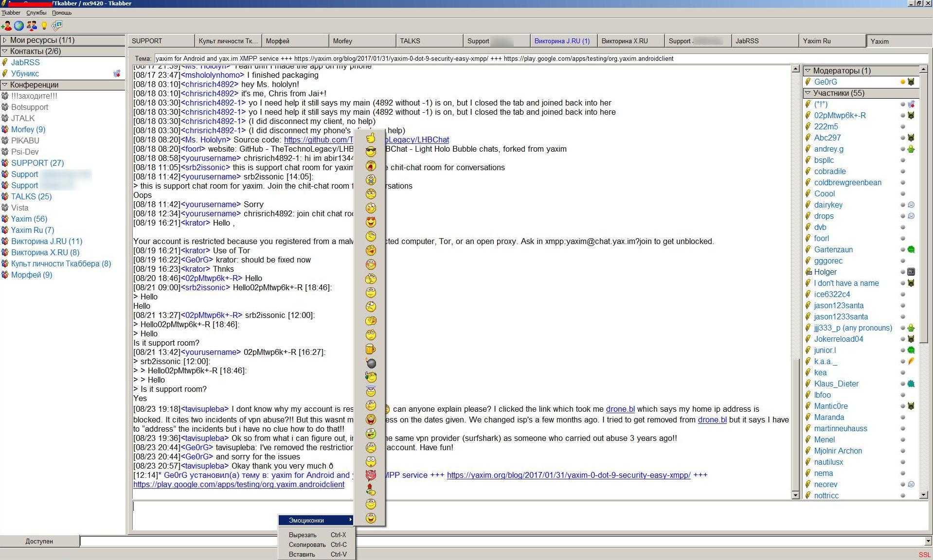Insert the beer mug emoticon

tap(371, 349)
